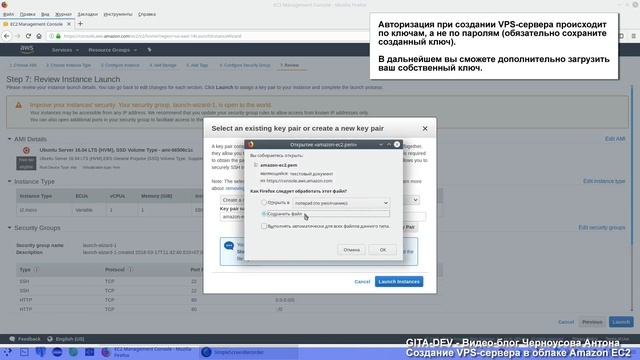The width and height of the screenshot is (640, 360).
Task: Click the site information icon in address bar
Action: coord(51,36)
